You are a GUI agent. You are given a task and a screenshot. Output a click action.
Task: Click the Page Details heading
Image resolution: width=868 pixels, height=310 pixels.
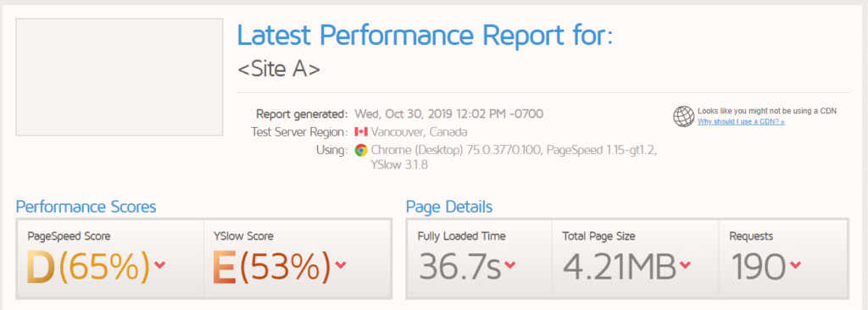tap(449, 207)
